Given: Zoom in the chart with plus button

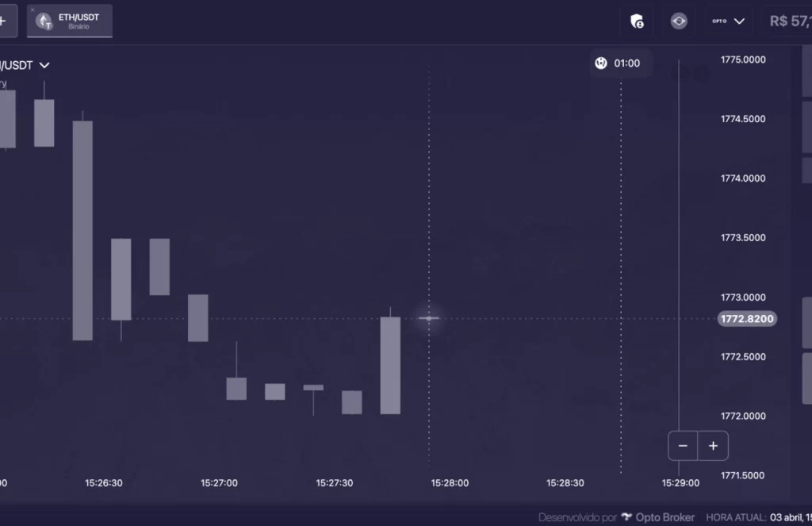Looking at the screenshot, I should click(x=713, y=446).
